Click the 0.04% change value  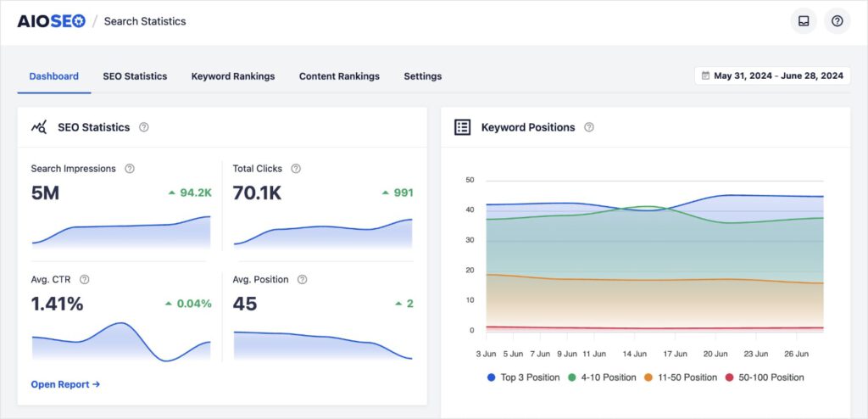coord(194,304)
